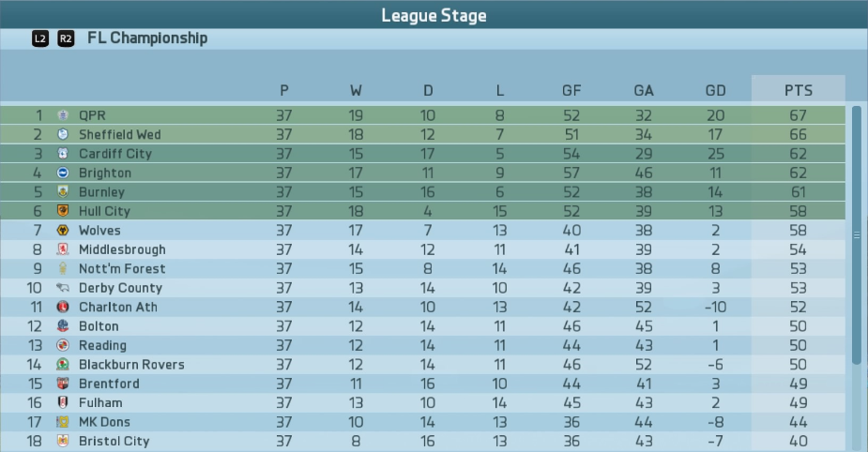The width and height of the screenshot is (868, 452).
Task: Select the Charlton Ath badge icon
Action: 63,307
